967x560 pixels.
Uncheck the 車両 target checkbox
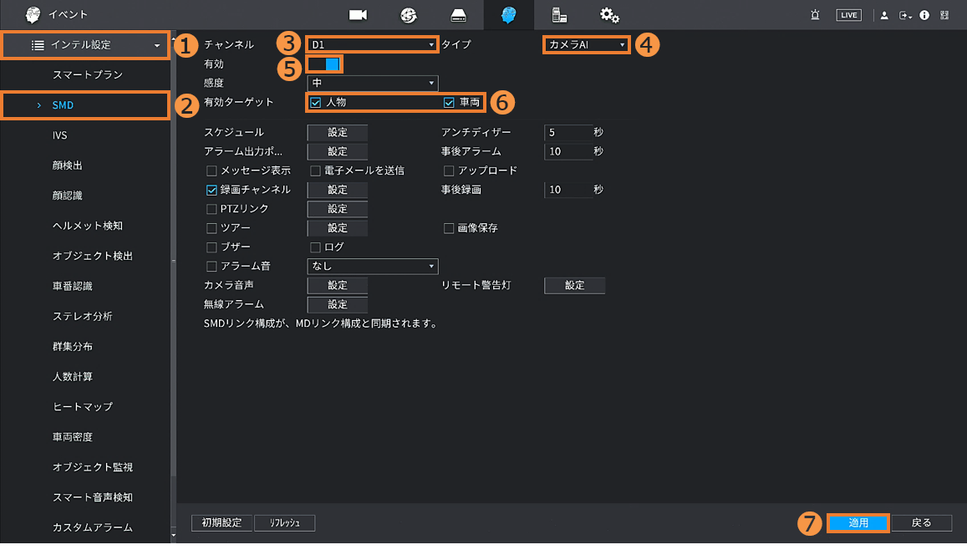click(x=450, y=103)
